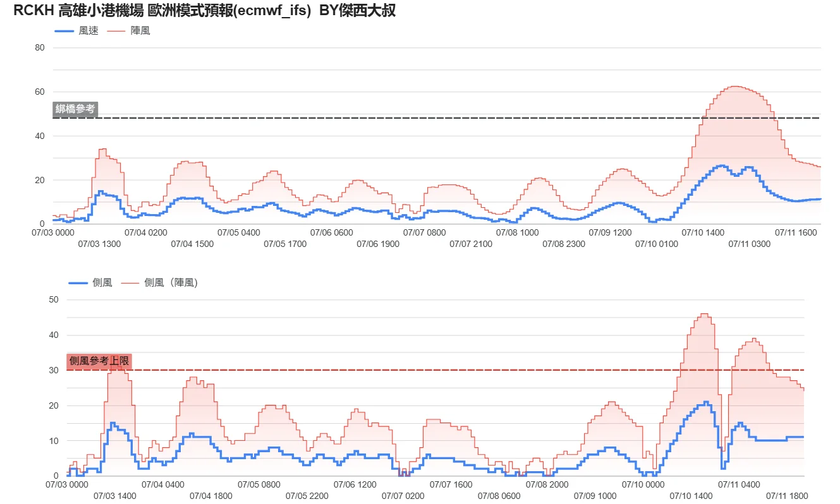Image resolution: width=840 pixels, height=504 pixels.
Task: Click the 07/11 1800 crosswind time label
Action: [786, 496]
